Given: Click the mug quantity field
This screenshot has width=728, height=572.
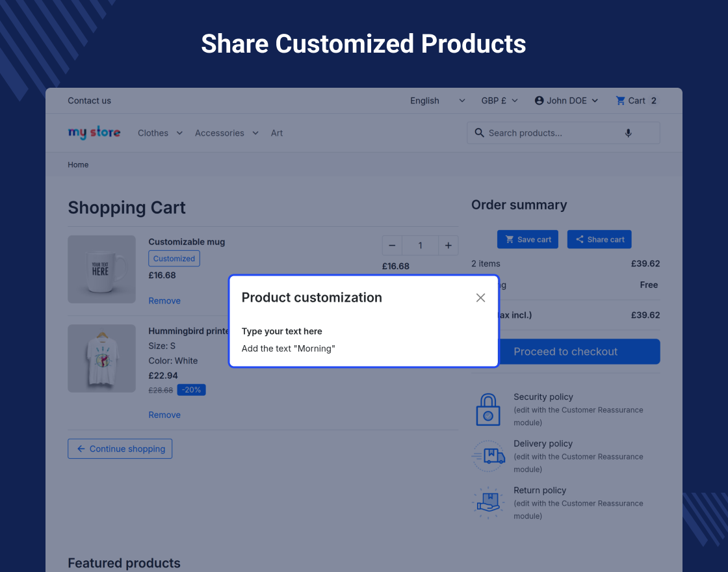Looking at the screenshot, I should coord(420,246).
